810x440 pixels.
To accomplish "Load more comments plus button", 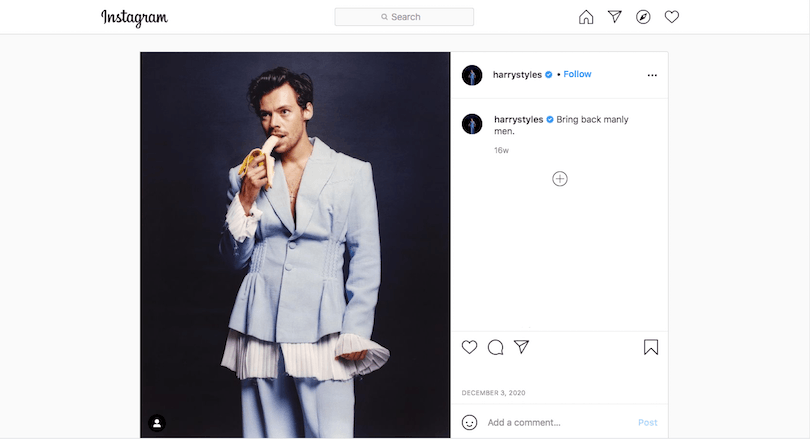I will [560, 179].
